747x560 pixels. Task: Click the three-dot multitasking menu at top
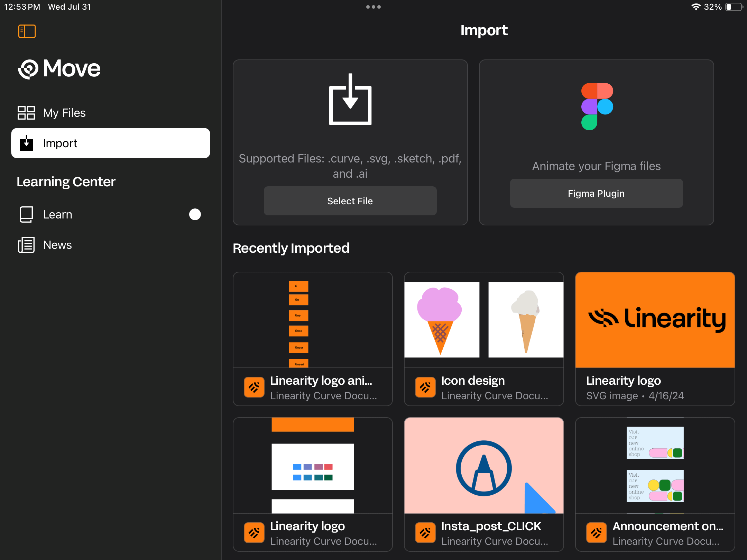tap(373, 7)
